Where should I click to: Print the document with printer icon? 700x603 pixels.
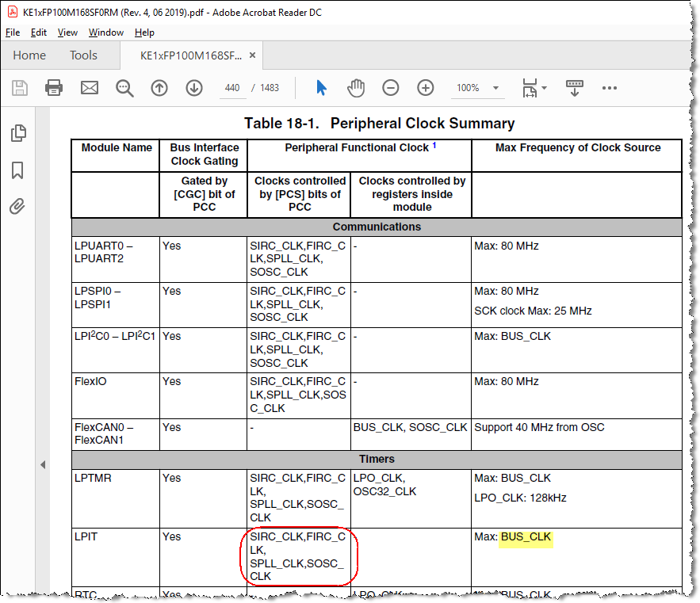(x=54, y=88)
